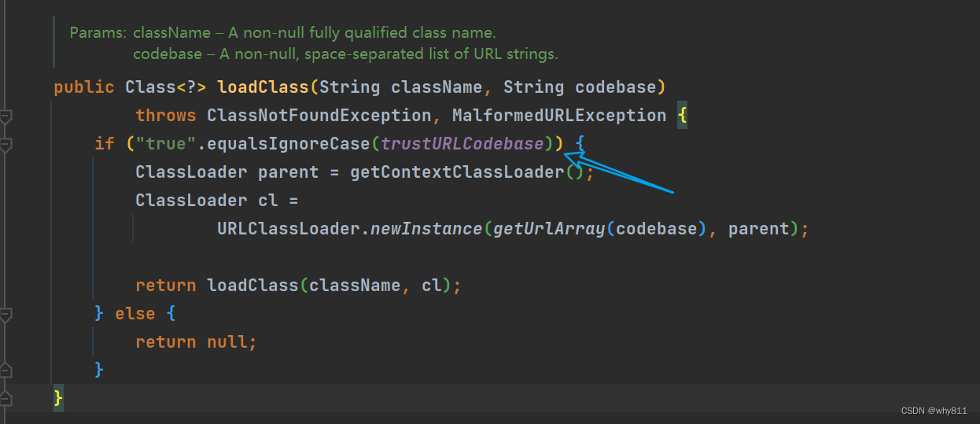
Task: Click the getContextClassLoader() call
Action: [x=466, y=172]
